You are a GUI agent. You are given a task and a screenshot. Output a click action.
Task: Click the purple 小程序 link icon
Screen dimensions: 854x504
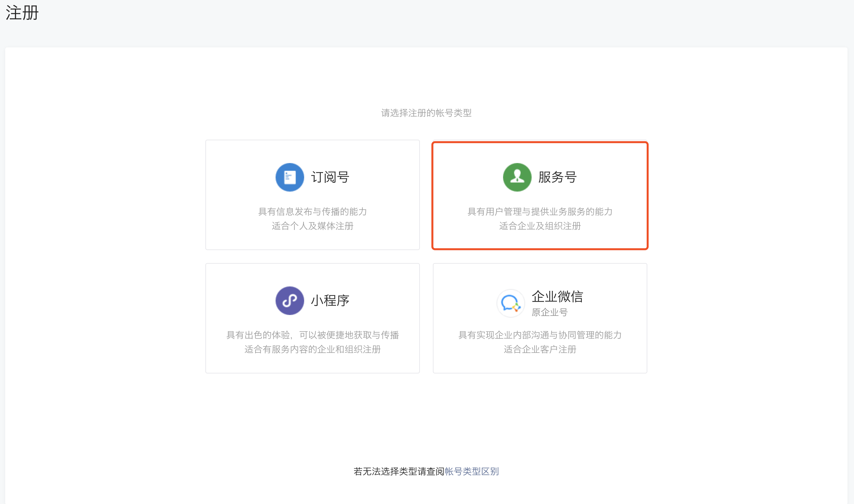tap(290, 301)
